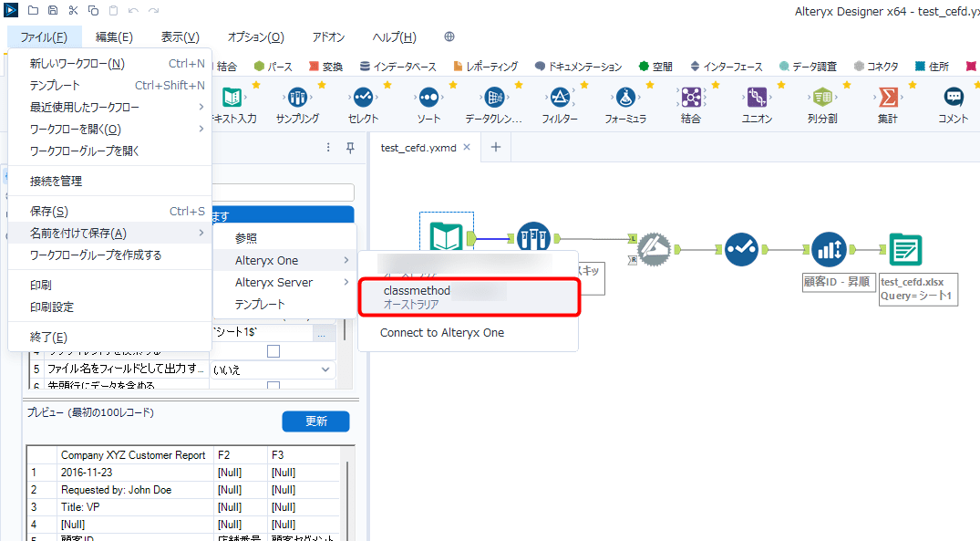
Task: Open the いいえ dropdown in row 5
Action: pyautogui.click(x=326, y=369)
